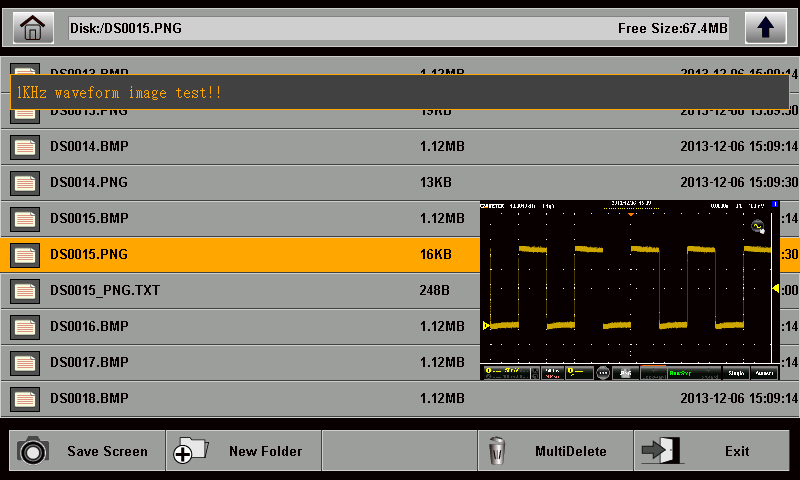Click the 16KB size of DS0015.PNG
The width and height of the screenshot is (800, 480).
436,254
